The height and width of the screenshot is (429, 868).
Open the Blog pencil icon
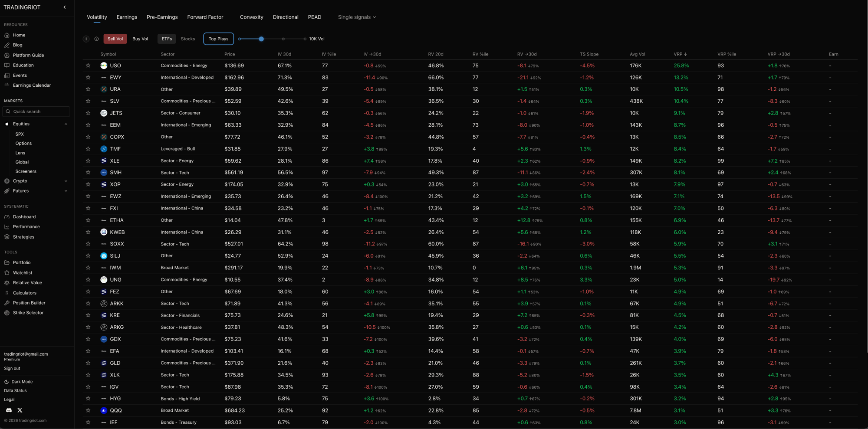(7, 45)
